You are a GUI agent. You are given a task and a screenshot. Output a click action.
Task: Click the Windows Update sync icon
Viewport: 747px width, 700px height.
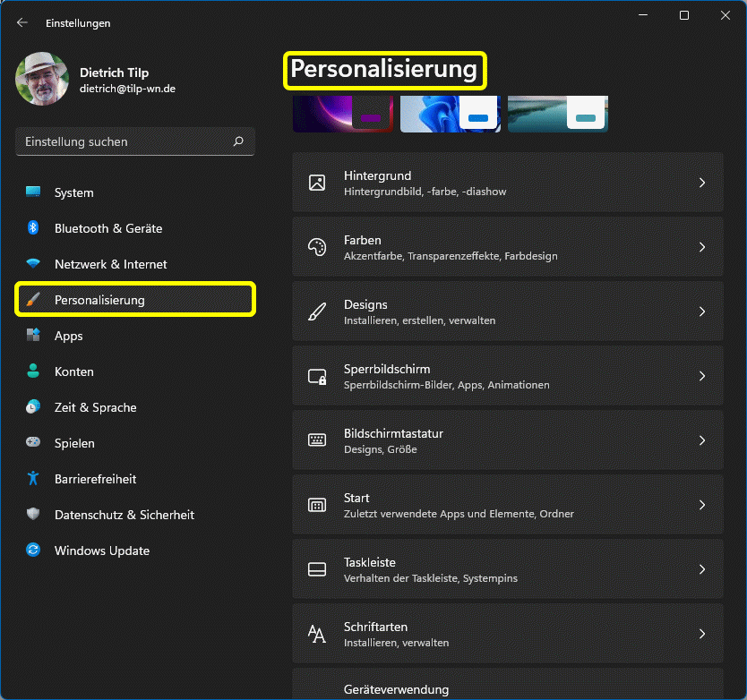coord(33,551)
